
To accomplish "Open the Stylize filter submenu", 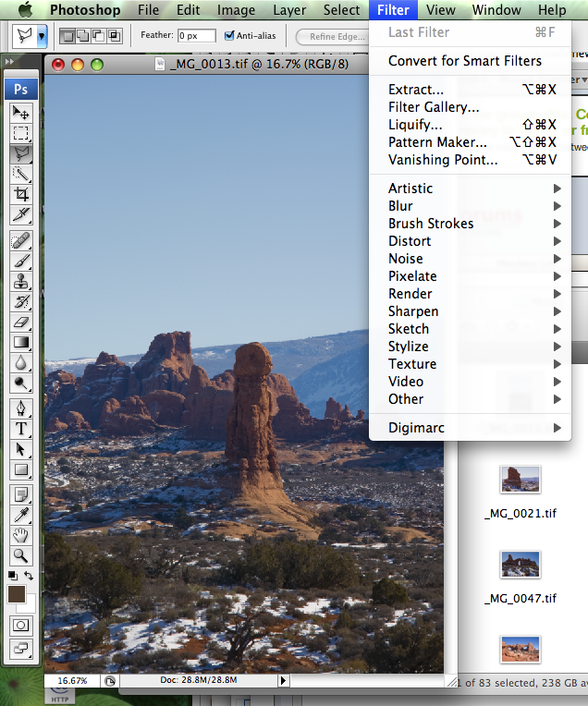I will click(x=471, y=347).
